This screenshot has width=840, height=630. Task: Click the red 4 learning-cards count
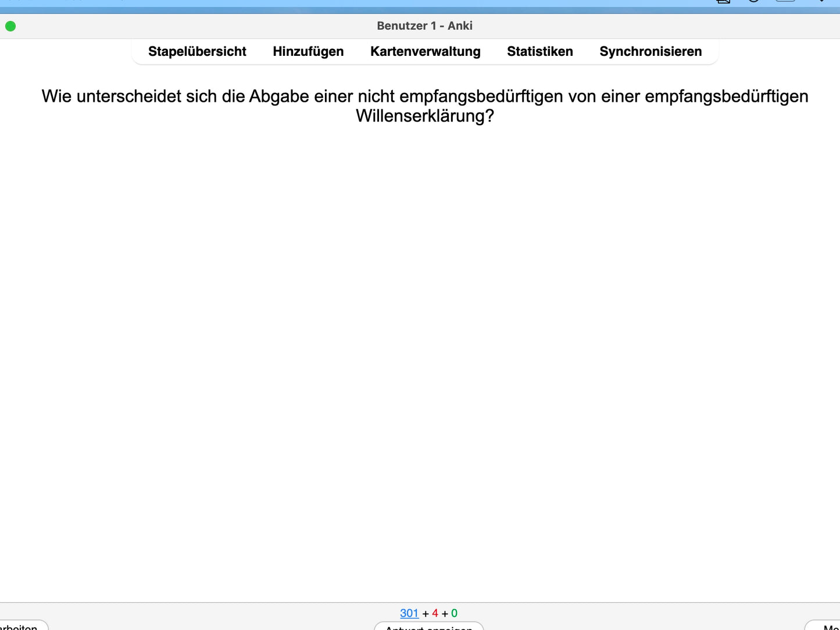pos(435,613)
